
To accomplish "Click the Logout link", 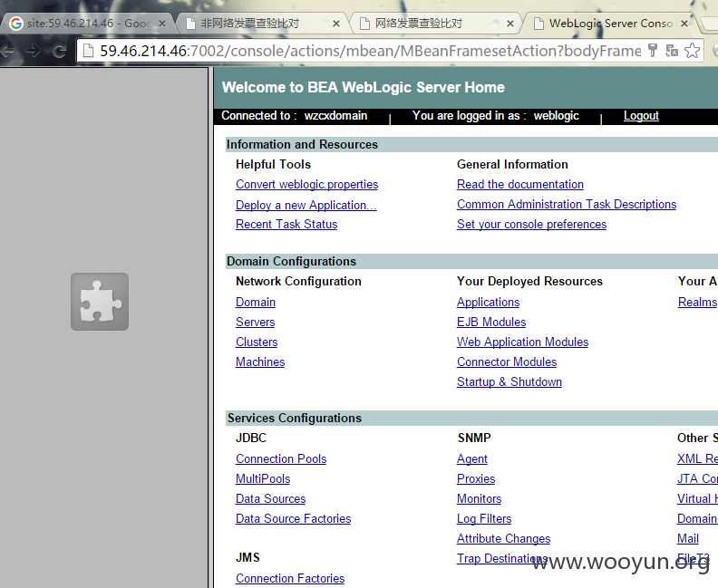I will pyautogui.click(x=641, y=116).
